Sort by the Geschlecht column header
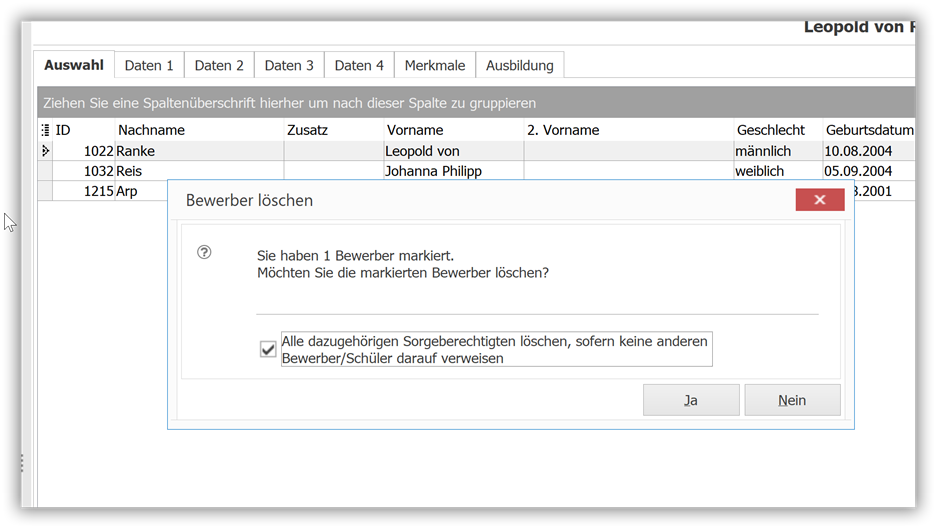The width and height of the screenshot is (936, 528). click(x=779, y=130)
